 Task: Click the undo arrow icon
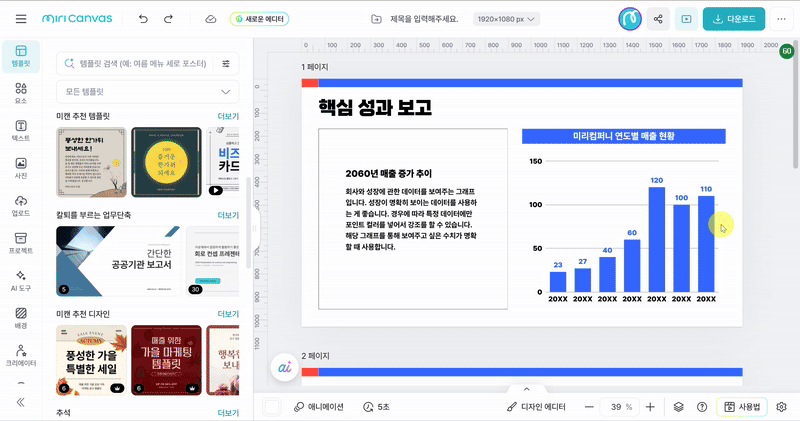click(143, 19)
